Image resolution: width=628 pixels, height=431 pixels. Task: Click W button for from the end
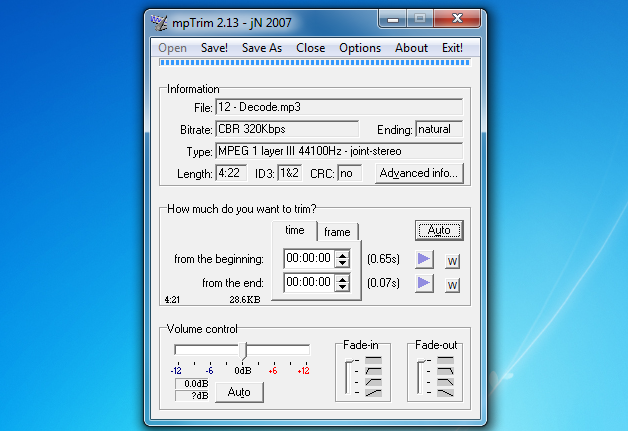(452, 286)
